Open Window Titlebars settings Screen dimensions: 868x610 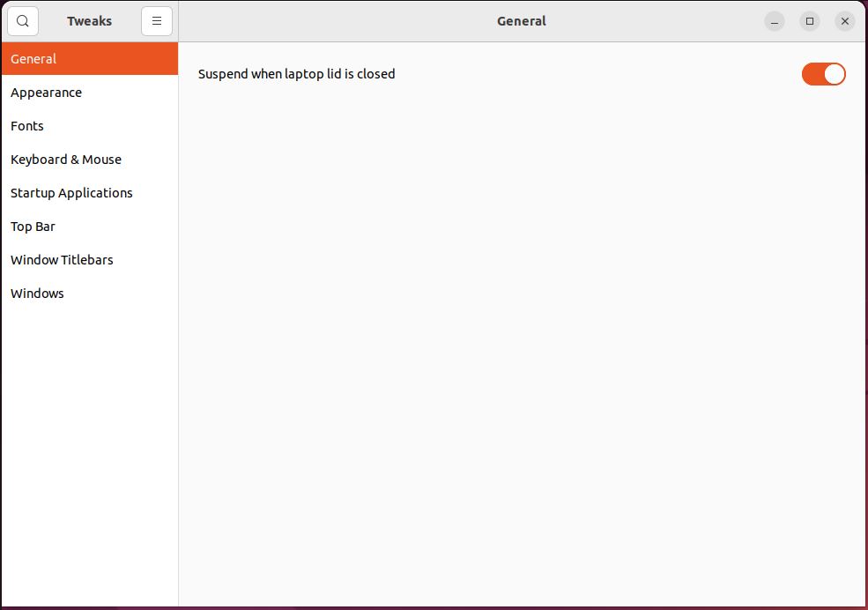point(90,260)
